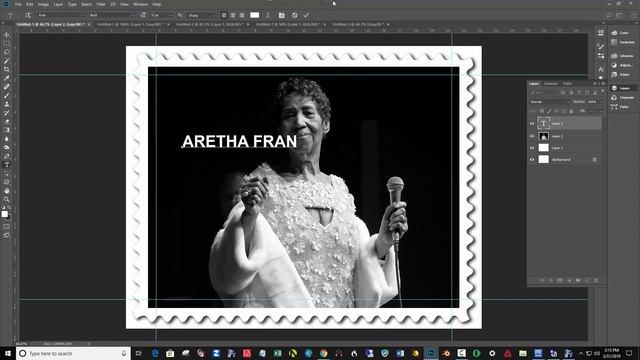This screenshot has width=640, height=360.
Task: Select the Lasso tool
Action: (x=7, y=52)
